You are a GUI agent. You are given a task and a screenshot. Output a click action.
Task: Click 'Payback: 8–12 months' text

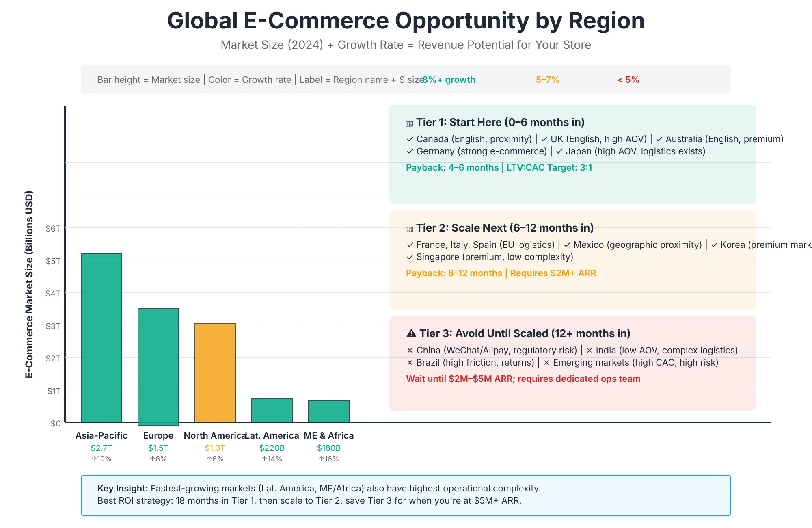coord(454,273)
